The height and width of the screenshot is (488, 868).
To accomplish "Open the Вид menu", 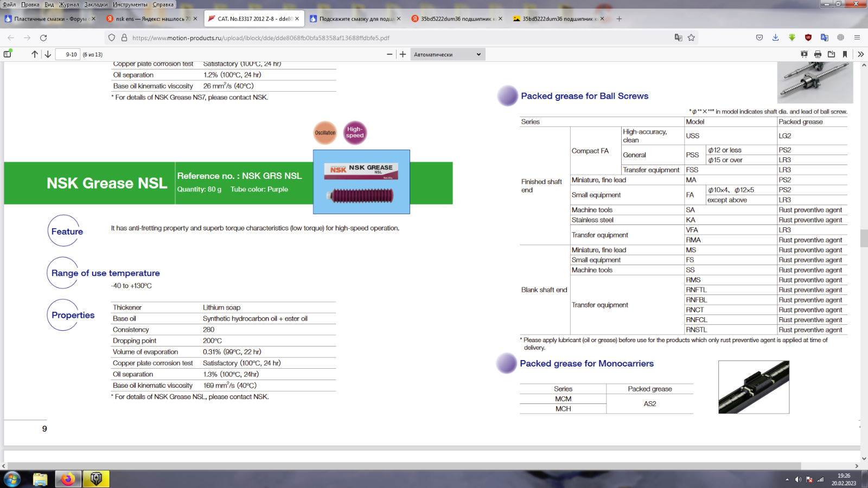I will pyautogui.click(x=49, y=4).
